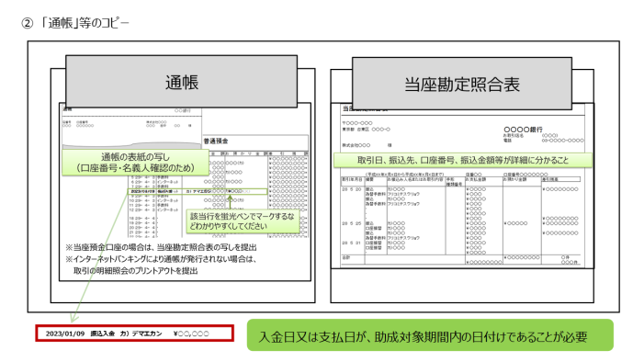Select the 通帳の表紙の写し green callout
The image size is (644, 362).
click(x=136, y=163)
